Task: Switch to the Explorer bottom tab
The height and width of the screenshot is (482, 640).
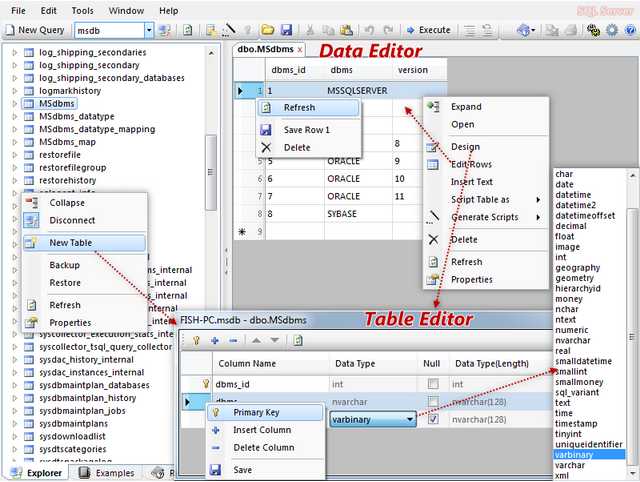Action: (x=36, y=473)
